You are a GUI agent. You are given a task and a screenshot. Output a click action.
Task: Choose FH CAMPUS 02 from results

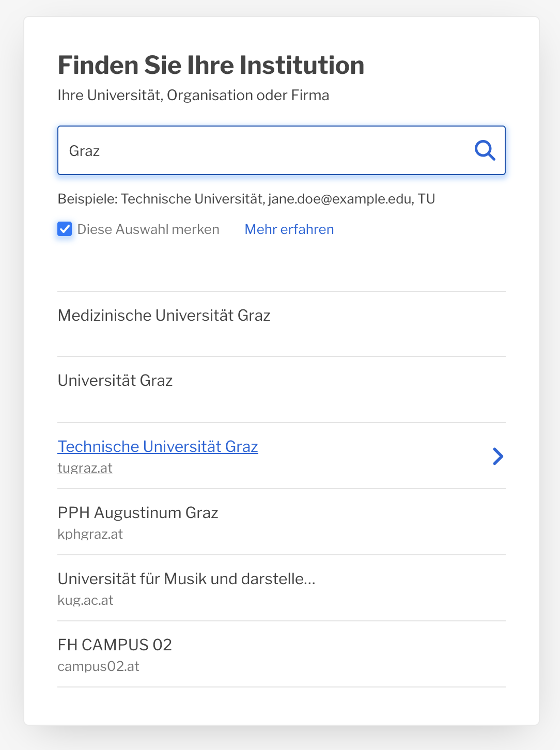click(x=282, y=654)
